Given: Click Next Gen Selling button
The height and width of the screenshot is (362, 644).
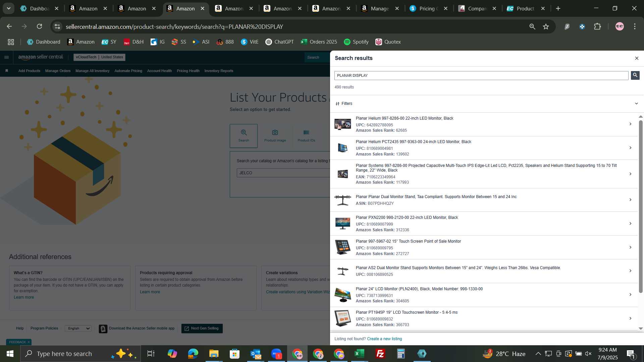Looking at the screenshot, I should [x=202, y=328].
